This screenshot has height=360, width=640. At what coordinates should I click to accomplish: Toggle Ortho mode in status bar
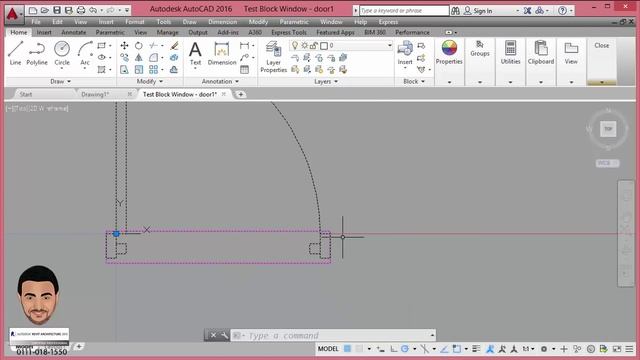pos(393,349)
